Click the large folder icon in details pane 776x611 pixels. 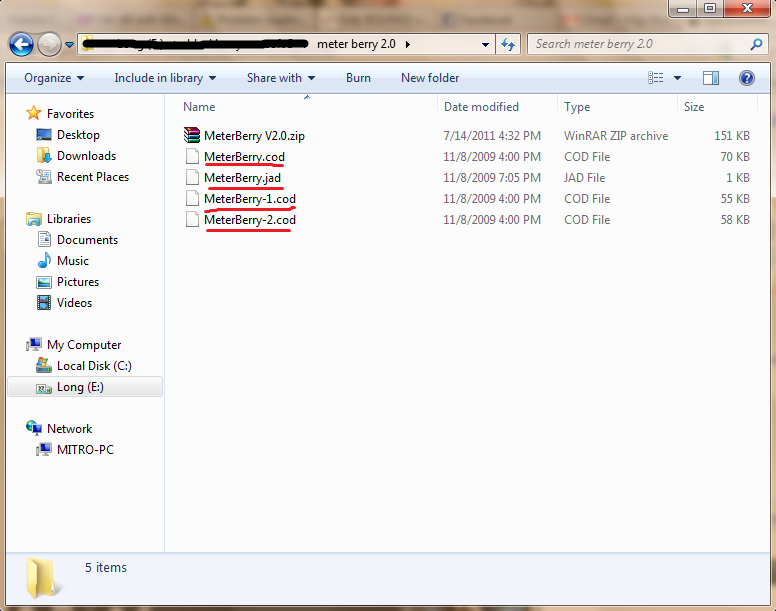(44, 578)
